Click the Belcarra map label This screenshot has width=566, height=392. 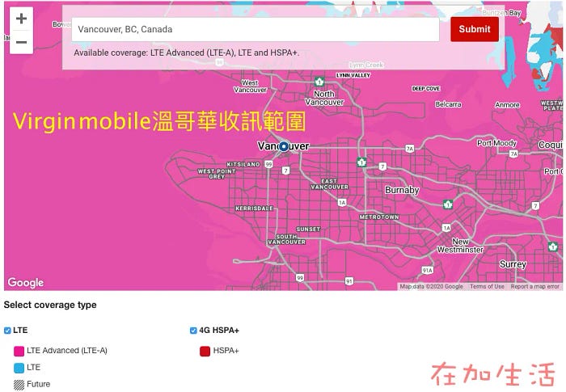pyautogui.click(x=448, y=104)
